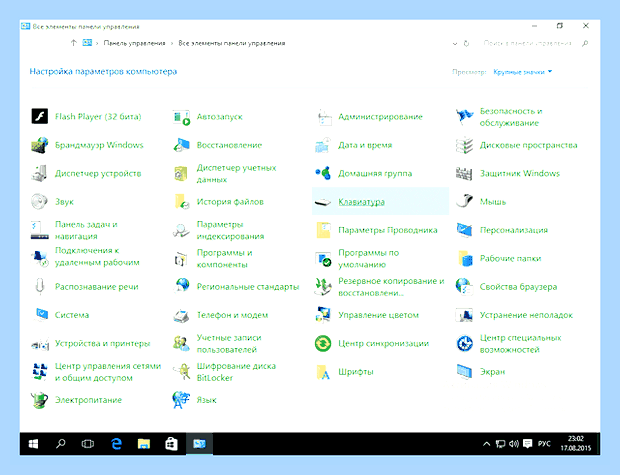
Task: Open the Мышь mouse icon
Action: click(464, 201)
